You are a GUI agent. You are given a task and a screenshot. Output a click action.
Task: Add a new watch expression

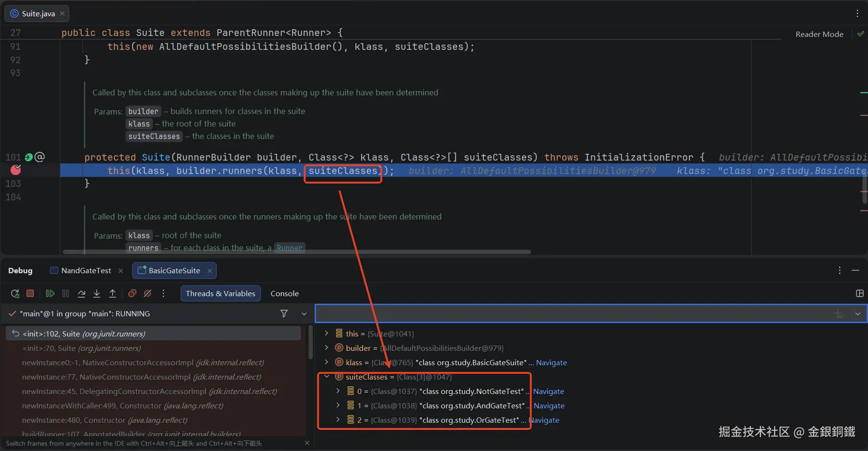tap(839, 314)
